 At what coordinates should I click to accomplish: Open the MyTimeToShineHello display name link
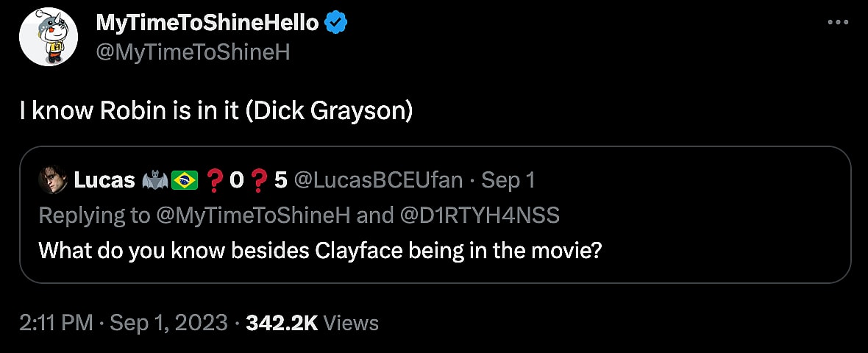point(207,24)
